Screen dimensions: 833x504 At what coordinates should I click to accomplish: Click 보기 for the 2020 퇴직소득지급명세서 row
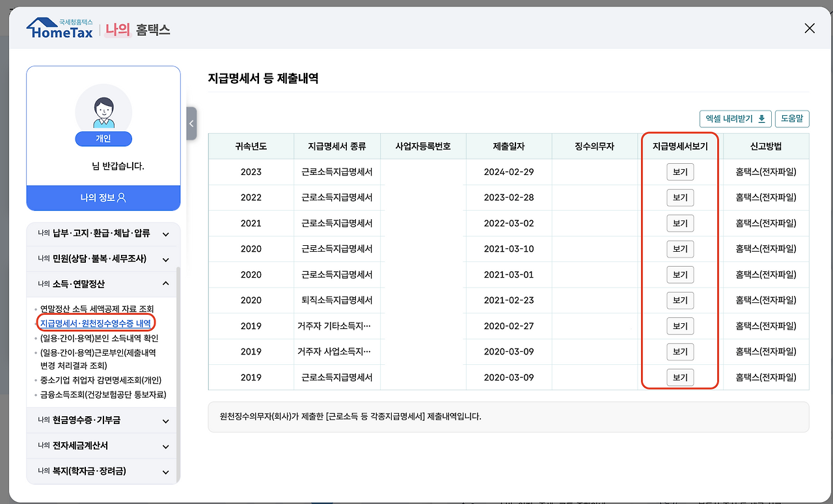click(679, 300)
